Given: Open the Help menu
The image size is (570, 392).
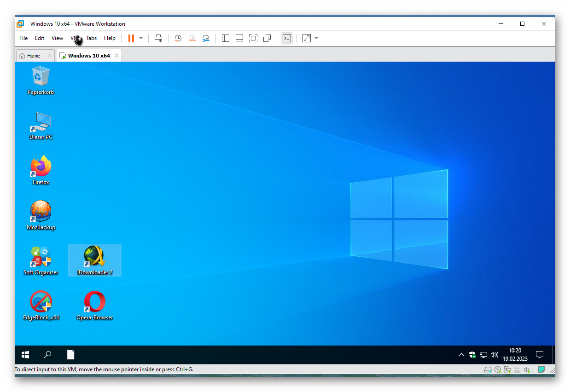Looking at the screenshot, I should tap(110, 38).
